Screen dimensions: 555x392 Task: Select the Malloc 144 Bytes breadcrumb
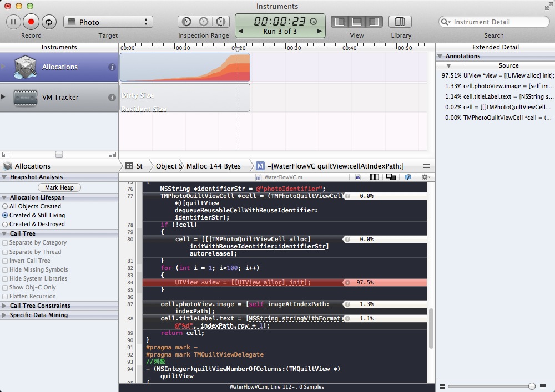(214, 166)
